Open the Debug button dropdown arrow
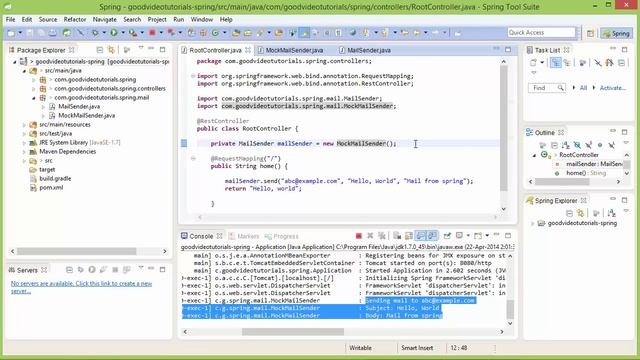The width and height of the screenshot is (640, 360). pos(104,33)
